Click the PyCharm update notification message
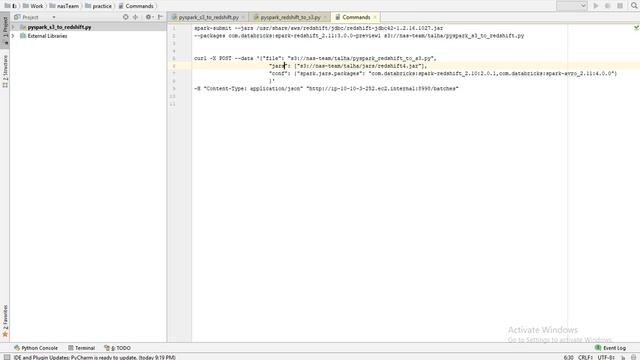Viewport: 640px width, 360px height. coord(95,357)
